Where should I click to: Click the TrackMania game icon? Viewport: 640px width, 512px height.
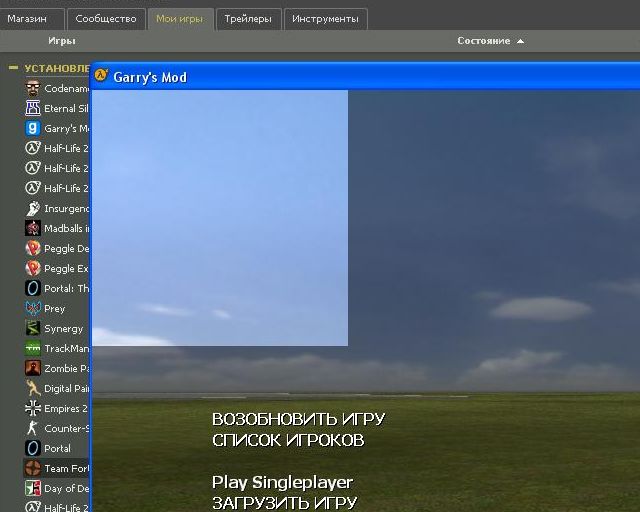pyautogui.click(x=33, y=348)
